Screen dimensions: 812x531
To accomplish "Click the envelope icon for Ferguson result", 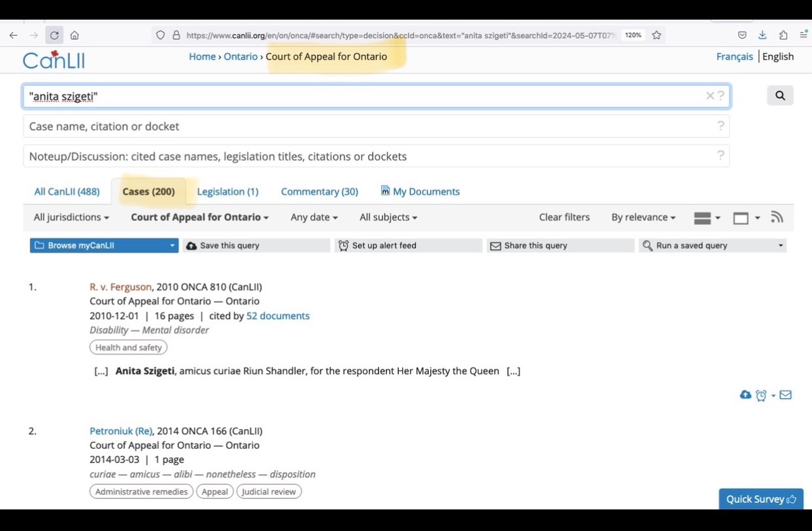I will click(785, 395).
